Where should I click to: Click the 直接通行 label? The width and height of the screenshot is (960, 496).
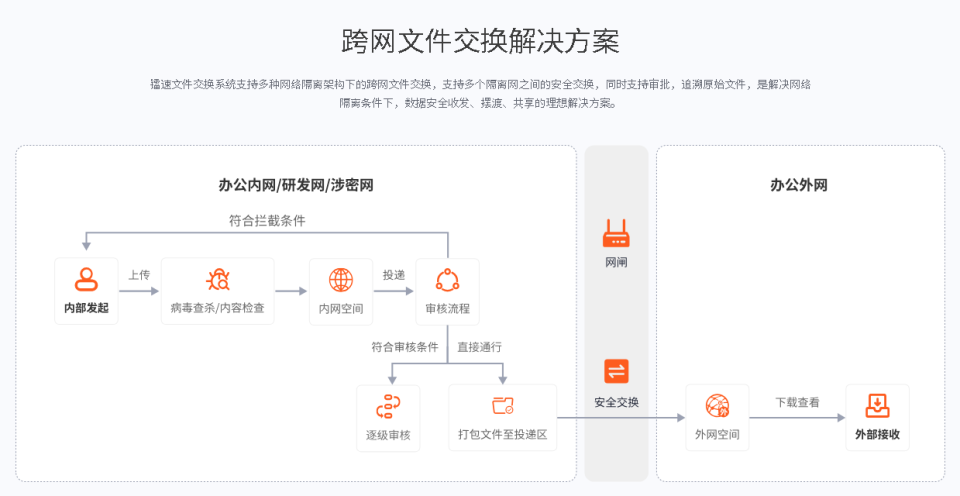coord(479,347)
